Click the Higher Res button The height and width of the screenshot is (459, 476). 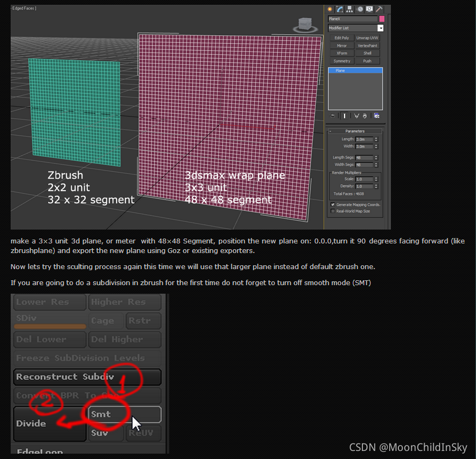[124, 302]
